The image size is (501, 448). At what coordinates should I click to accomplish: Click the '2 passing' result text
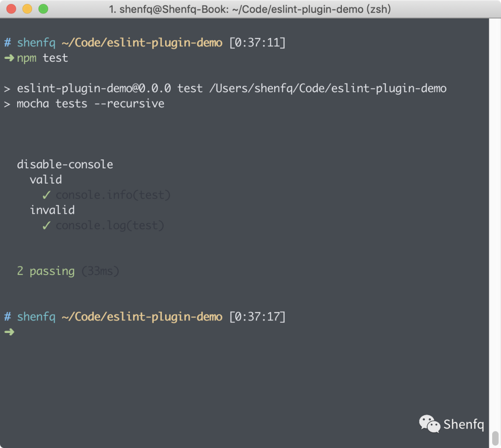[45, 271]
